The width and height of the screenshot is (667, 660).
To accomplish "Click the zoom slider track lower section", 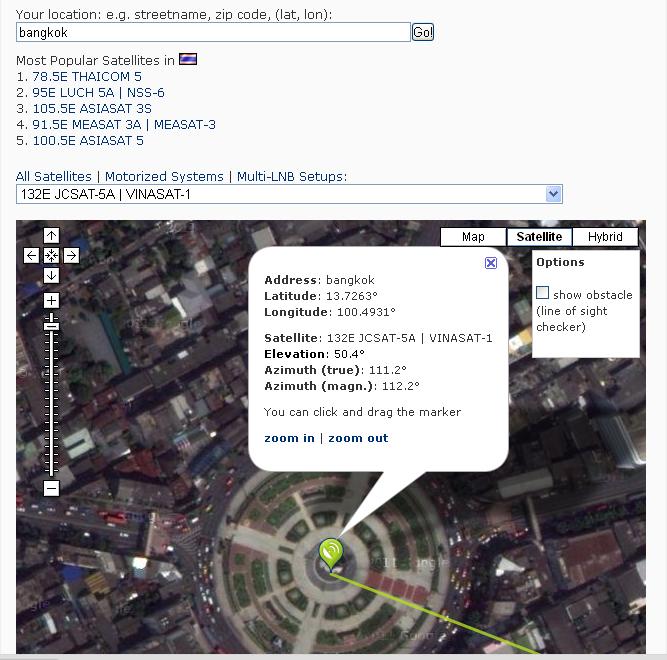I will [51, 404].
